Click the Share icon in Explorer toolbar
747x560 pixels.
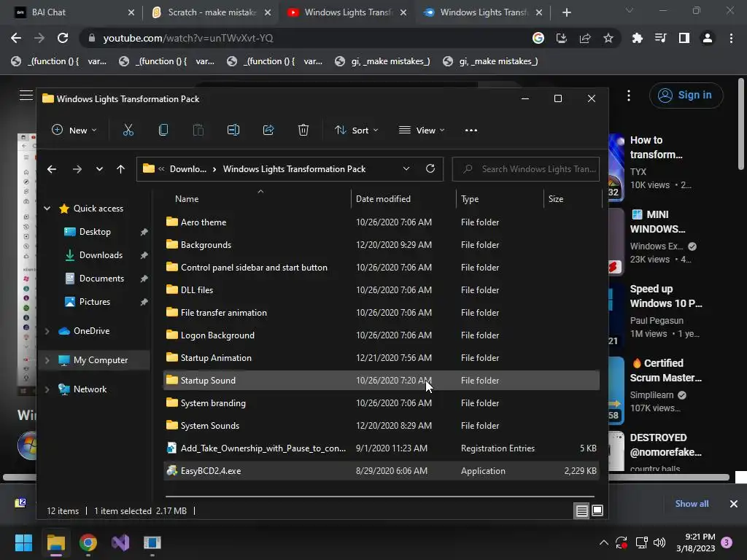pos(268,130)
